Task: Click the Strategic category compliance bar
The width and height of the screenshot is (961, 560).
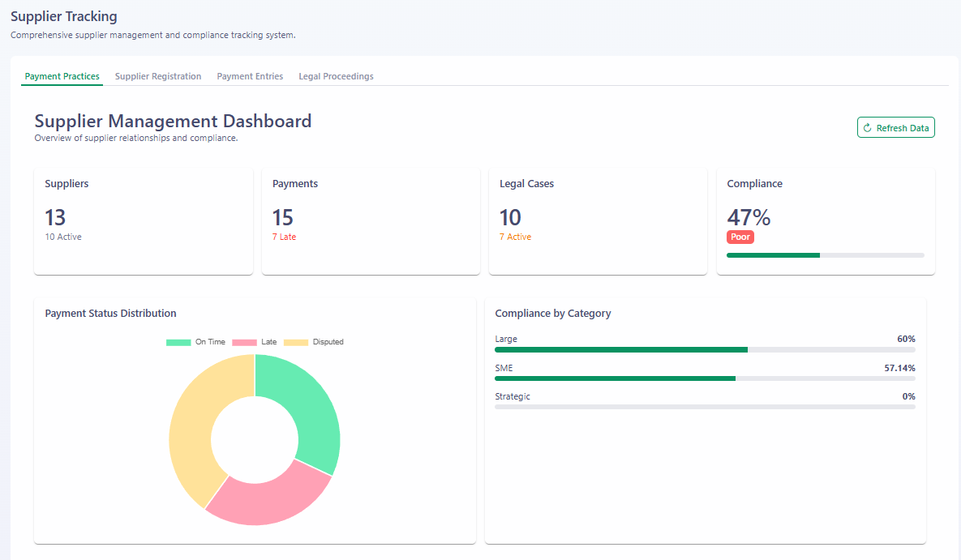Action: tap(705, 407)
